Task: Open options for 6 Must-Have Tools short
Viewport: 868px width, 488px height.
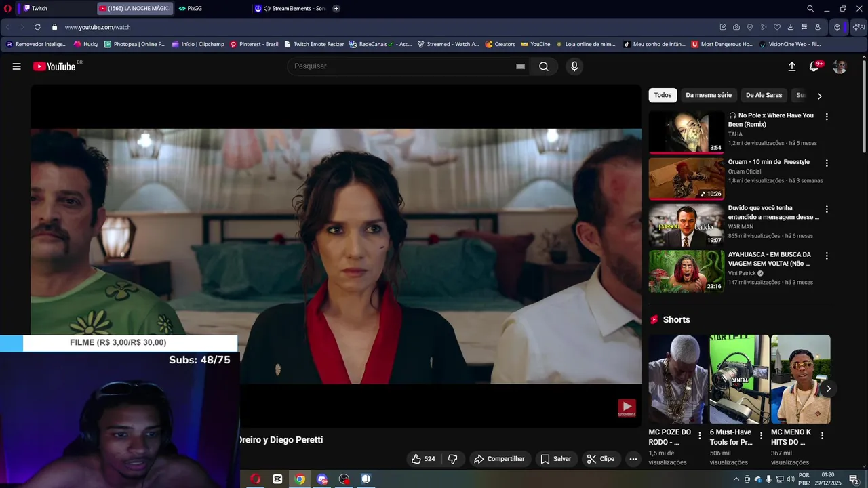Action: click(x=761, y=436)
